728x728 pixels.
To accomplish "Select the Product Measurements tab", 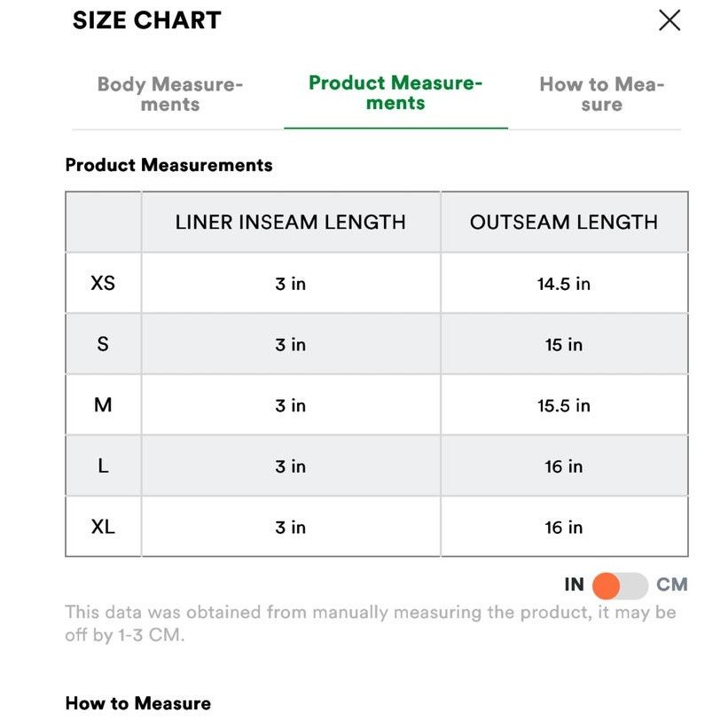I will pos(395,93).
